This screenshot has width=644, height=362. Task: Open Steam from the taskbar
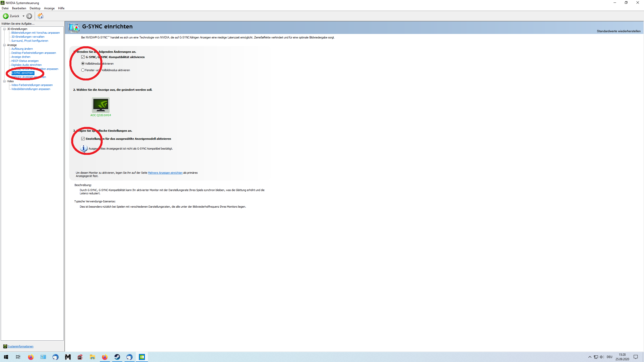click(x=117, y=357)
